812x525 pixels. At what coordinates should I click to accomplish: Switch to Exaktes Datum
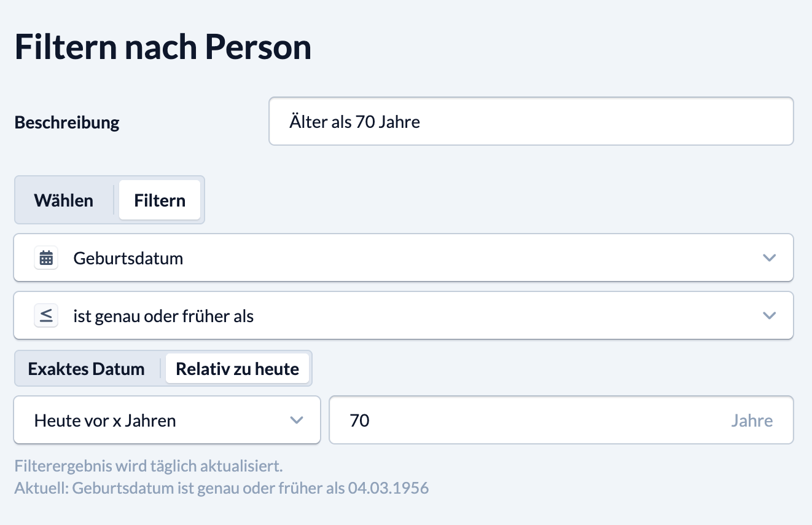tap(87, 369)
